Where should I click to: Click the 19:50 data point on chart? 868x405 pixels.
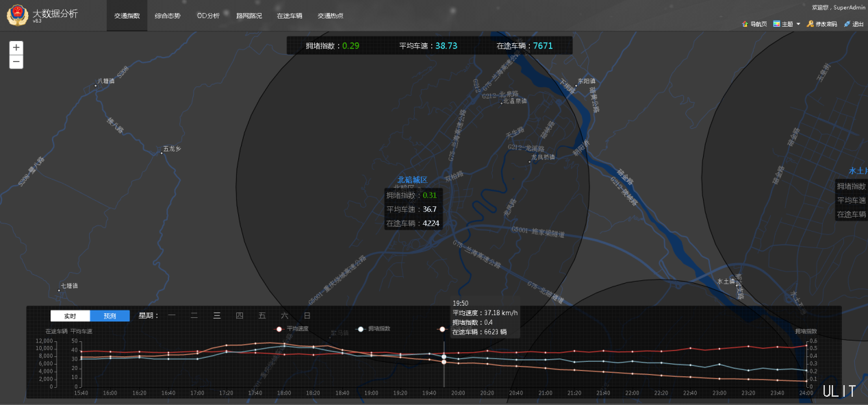click(444, 356)
